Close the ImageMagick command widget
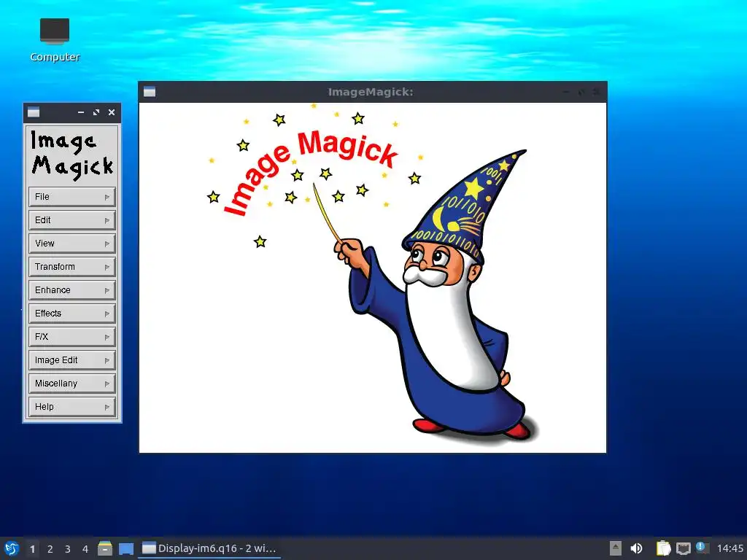Image resolution: width=747 pixels, height=560 pixels. (112, 112)
